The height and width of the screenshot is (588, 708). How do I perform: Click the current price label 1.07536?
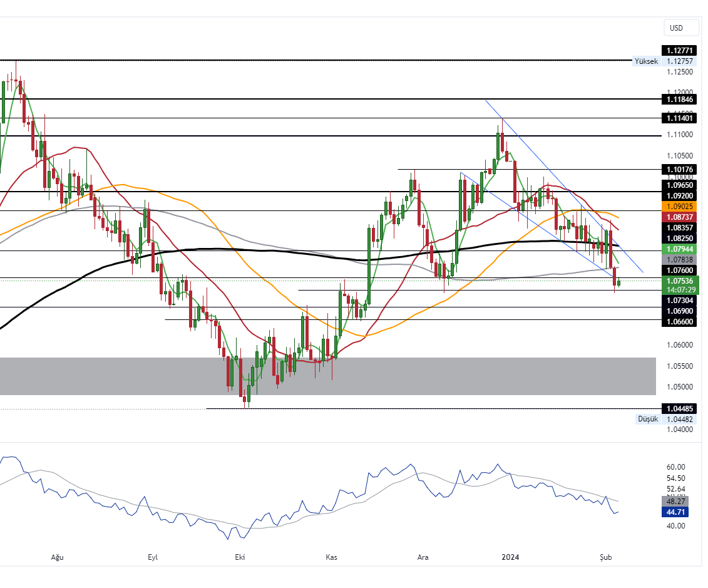click(x=679, y=281)
